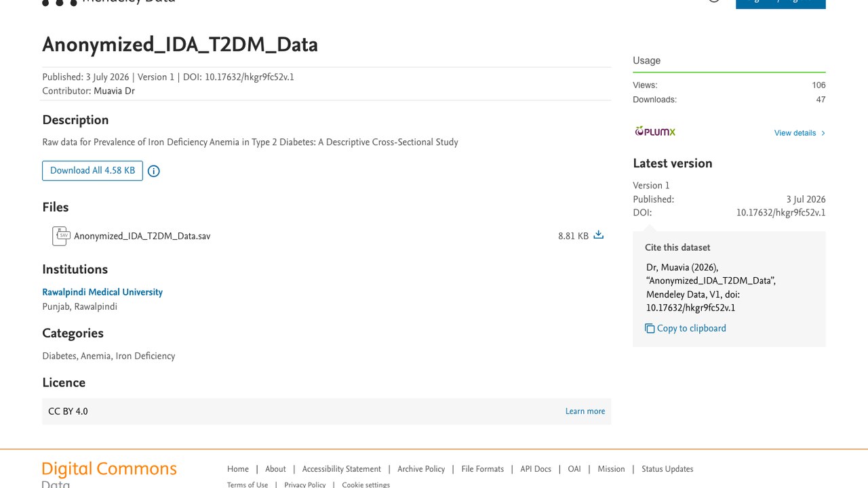Click the contributor name Muavia Dr
This screenshot has width=868, height=488.
click(x=114, y=91)
